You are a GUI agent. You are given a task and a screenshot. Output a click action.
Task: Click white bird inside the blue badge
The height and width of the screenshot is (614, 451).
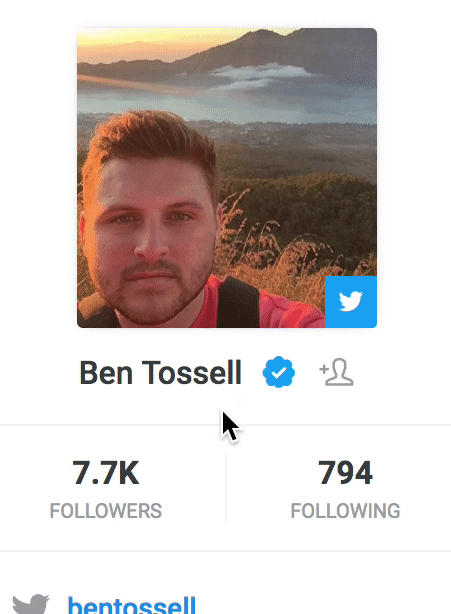coord(351,302)
